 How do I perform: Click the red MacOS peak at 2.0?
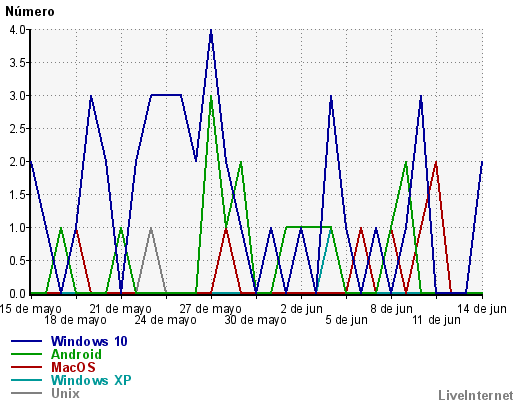point(436,163)
